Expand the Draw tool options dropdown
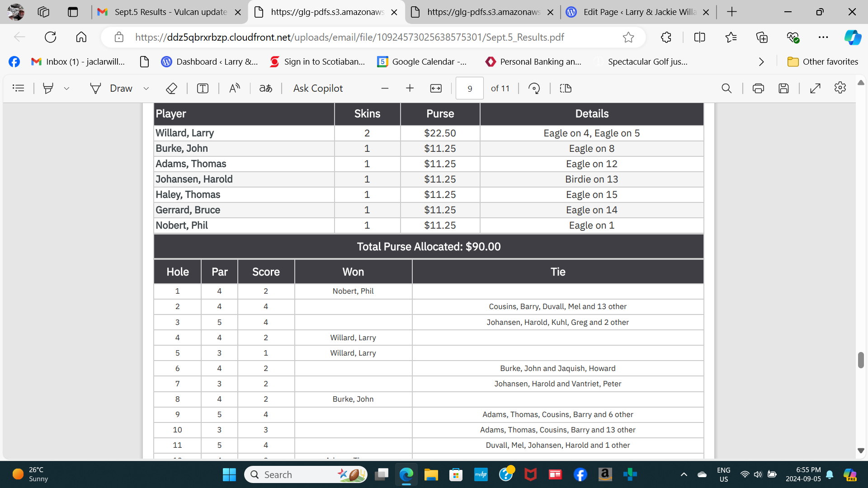The width and height of the screenshot is (868, 488). click(x=146, y=89)
